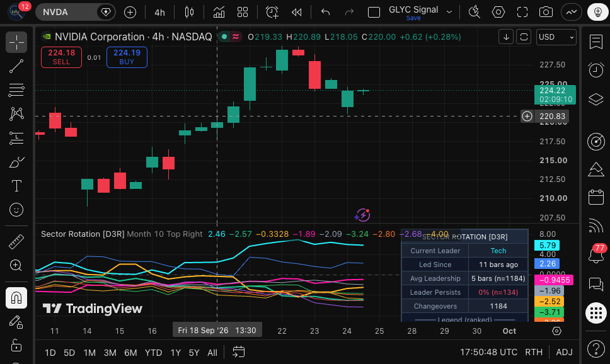
Task: Select the text annotation tool
Action: (16, 186)
